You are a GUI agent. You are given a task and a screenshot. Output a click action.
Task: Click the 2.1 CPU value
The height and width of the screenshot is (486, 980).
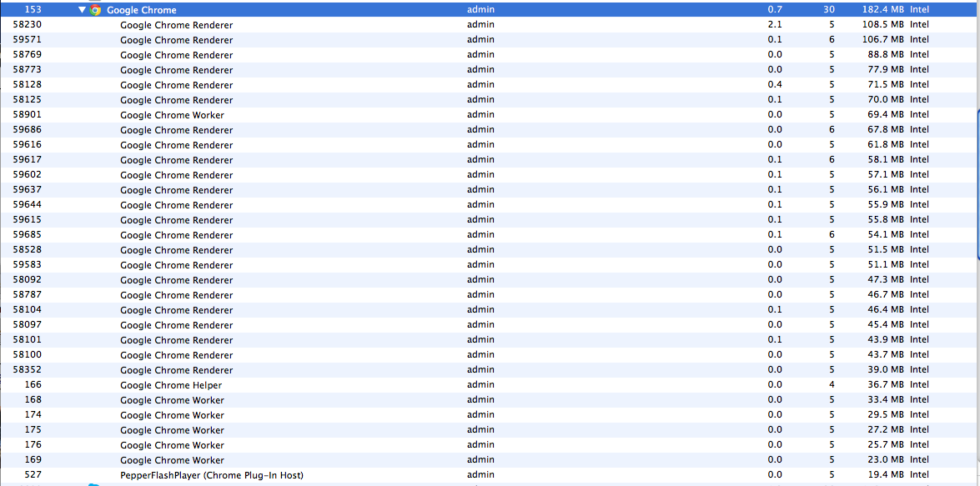pyautogui.click(x=775, y=24)
